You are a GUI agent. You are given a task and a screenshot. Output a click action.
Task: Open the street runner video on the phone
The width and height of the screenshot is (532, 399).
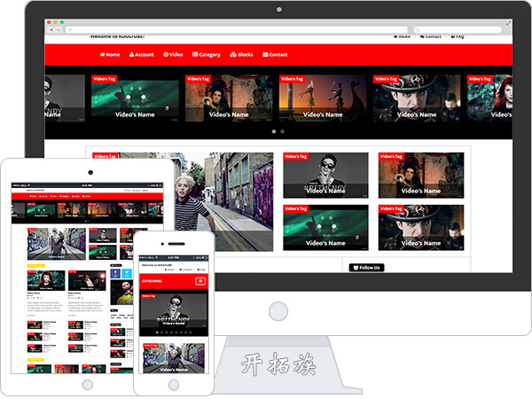coord(174,358)
